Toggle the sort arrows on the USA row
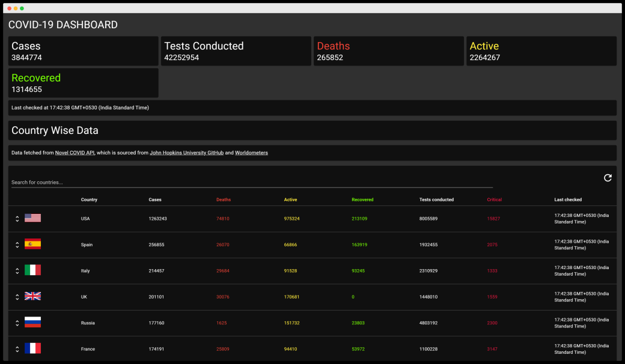 (x=17, y=218)
